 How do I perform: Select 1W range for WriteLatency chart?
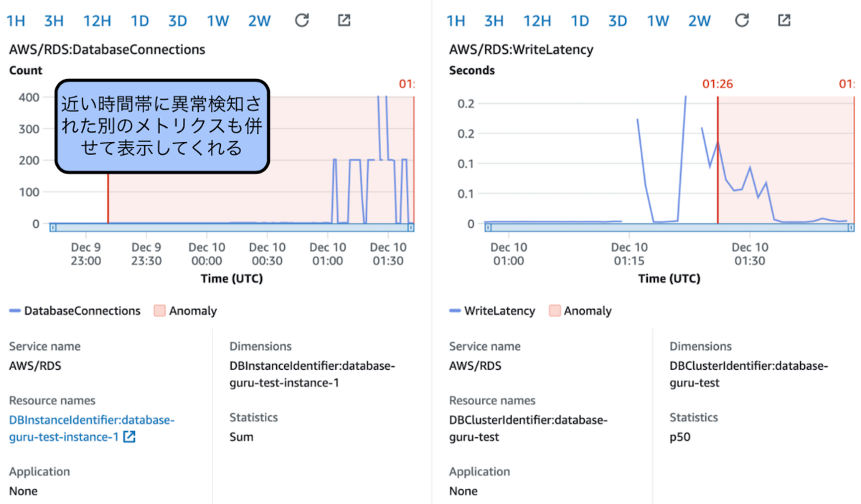pyautogui.click(x=658, y=21)
